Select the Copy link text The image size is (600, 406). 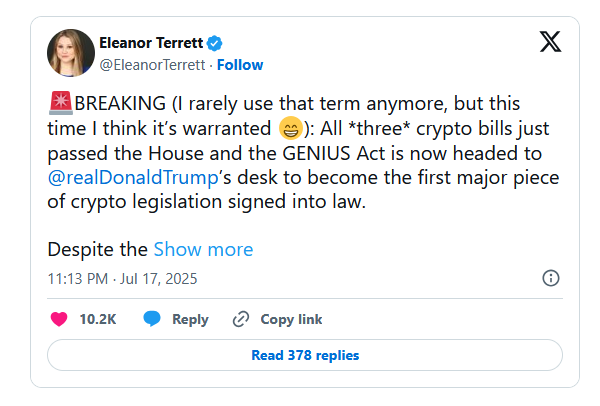click(x=291, y=320)
